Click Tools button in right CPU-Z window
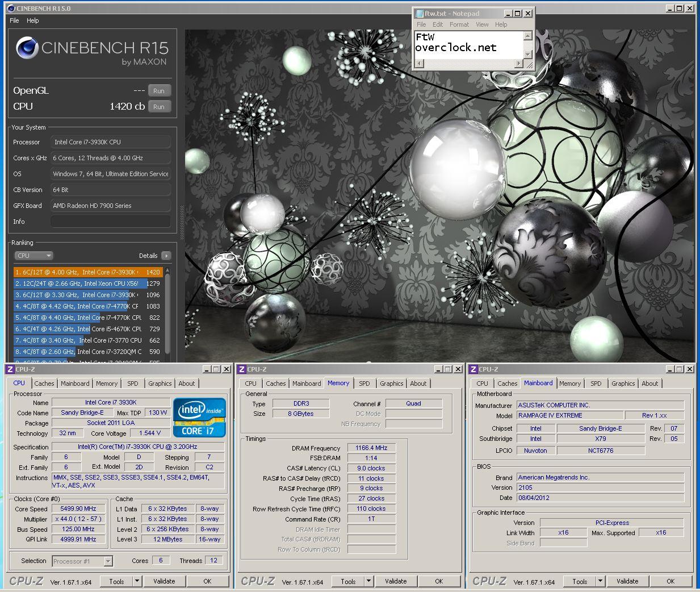Image resolution: width=700 pixels, height=592 pixels. point(580,581)
